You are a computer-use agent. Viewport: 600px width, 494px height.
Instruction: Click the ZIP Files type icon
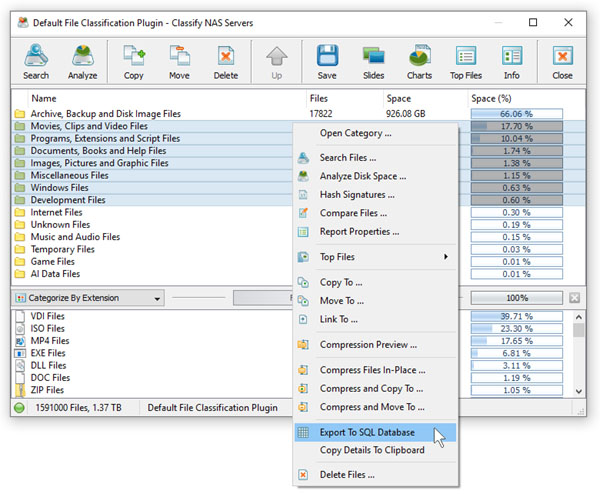[20, 390]
